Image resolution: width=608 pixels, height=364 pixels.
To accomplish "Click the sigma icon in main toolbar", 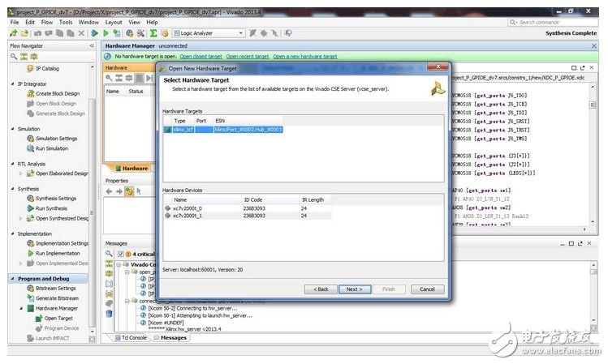I will [153, 33].
